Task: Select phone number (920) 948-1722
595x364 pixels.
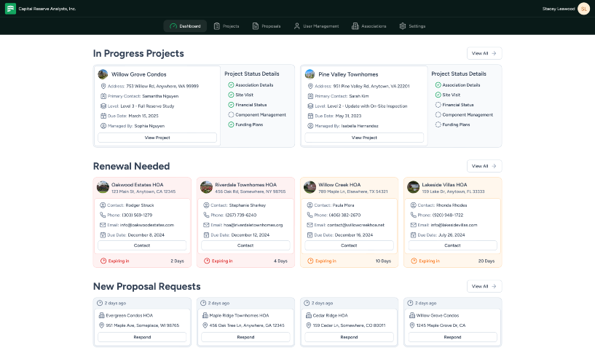Action: 448,215
